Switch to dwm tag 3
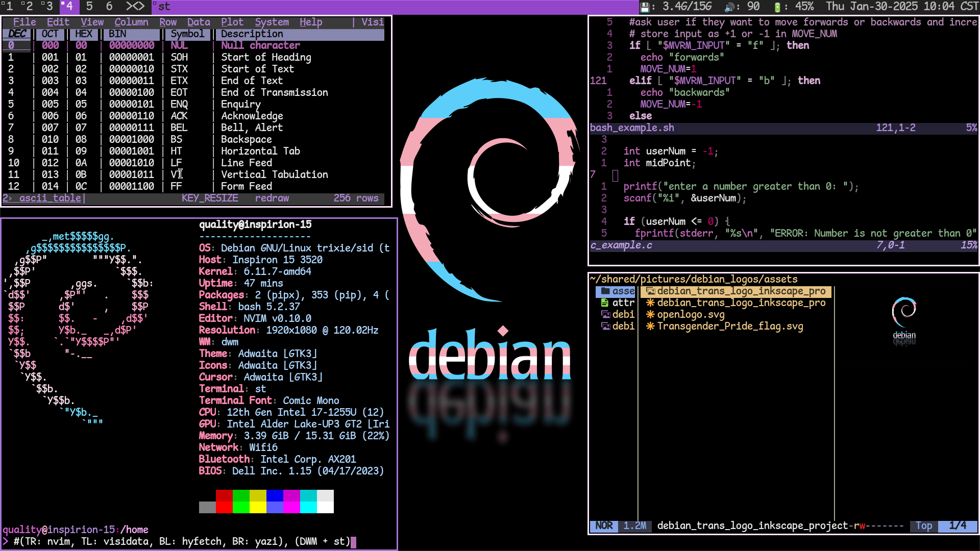Screen dimensions: 980x551 pos(48,7)
